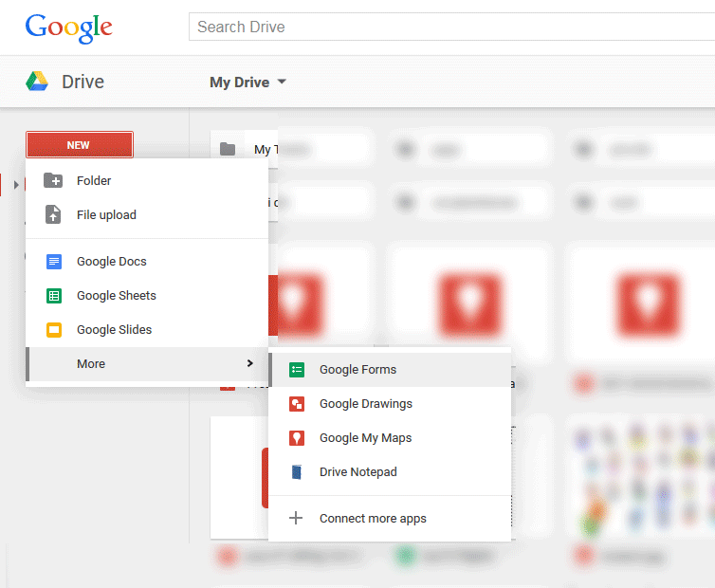The width and height of the screenshot is (715, 588).
Task: Choose Connect more apps
Action: (x=390, y=518)
